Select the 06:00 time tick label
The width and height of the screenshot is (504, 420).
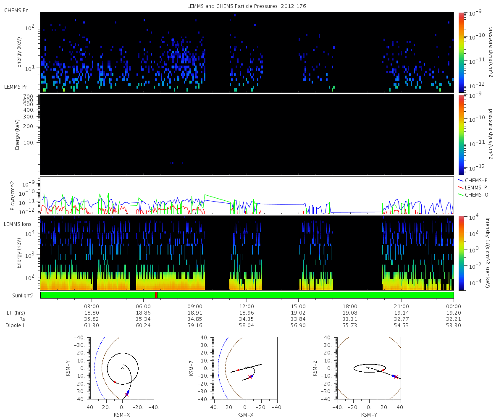click(x=143, y=306)
